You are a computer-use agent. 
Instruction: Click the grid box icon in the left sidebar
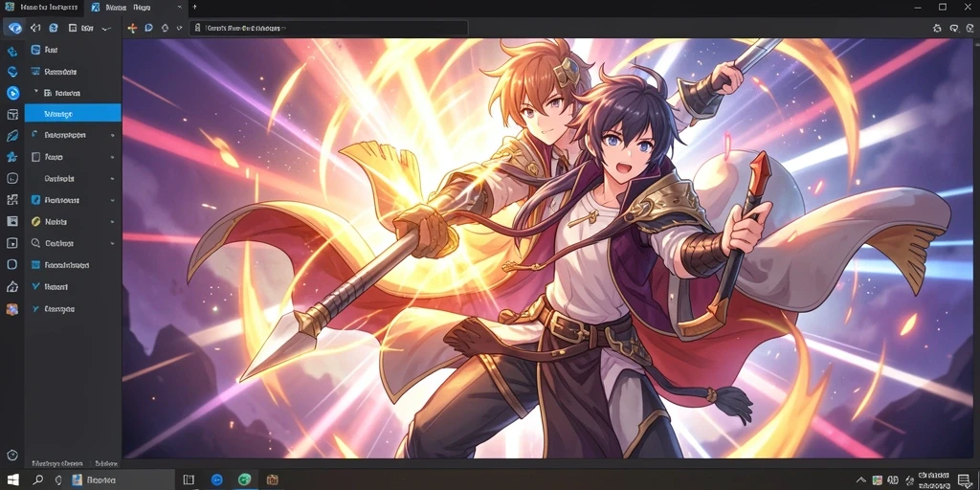pos(12,115)
